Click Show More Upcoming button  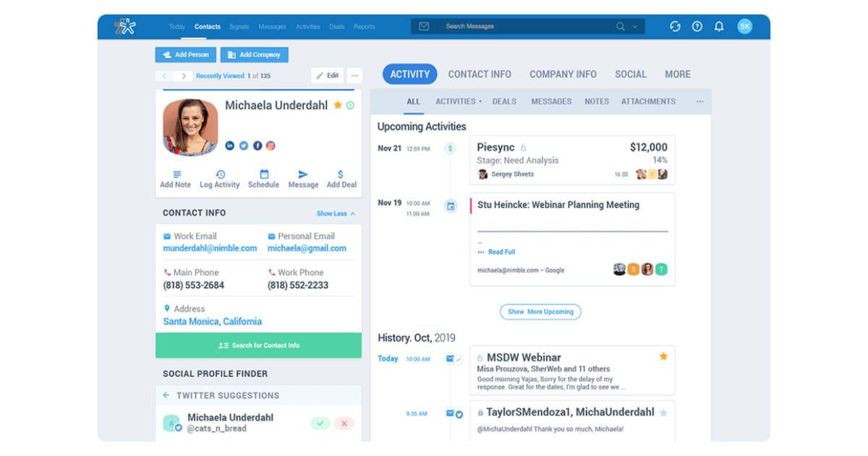[540, 311]
